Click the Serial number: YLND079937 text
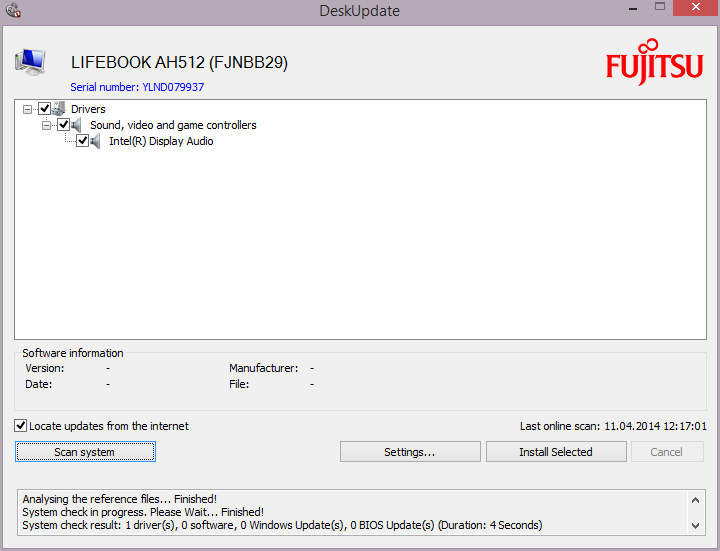 (137, 87)
